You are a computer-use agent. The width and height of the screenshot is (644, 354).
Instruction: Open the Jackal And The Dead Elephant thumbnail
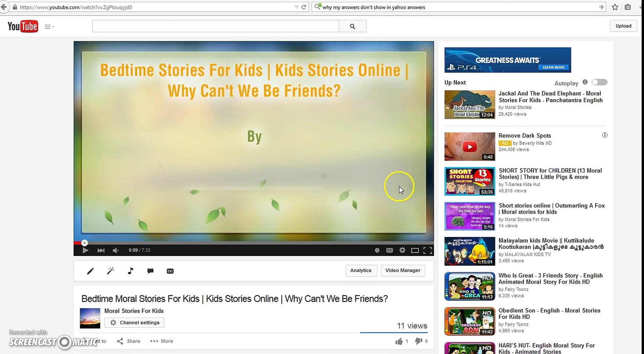(x=469, y=105)
